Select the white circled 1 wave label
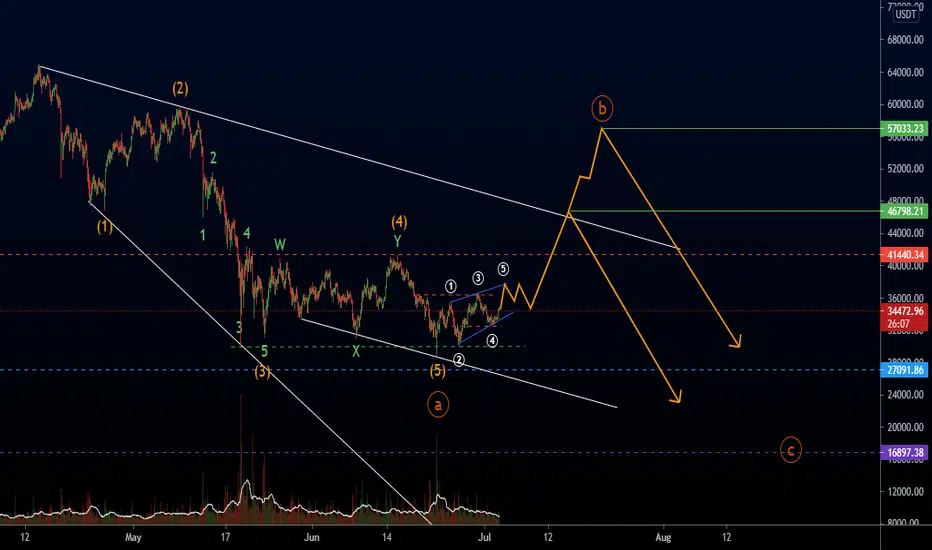This screenshot has height=550, width=932. (451, 287)
